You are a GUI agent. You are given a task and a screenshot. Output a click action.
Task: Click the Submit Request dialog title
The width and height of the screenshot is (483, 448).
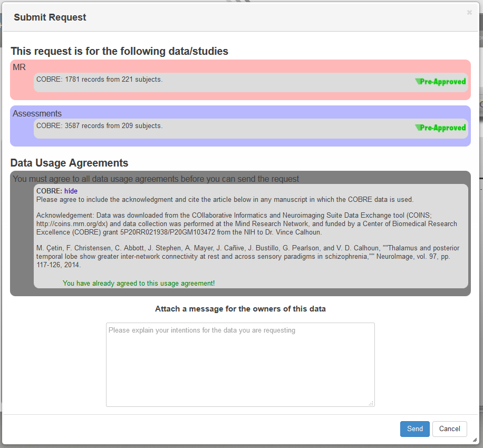(x=50, y=17)
